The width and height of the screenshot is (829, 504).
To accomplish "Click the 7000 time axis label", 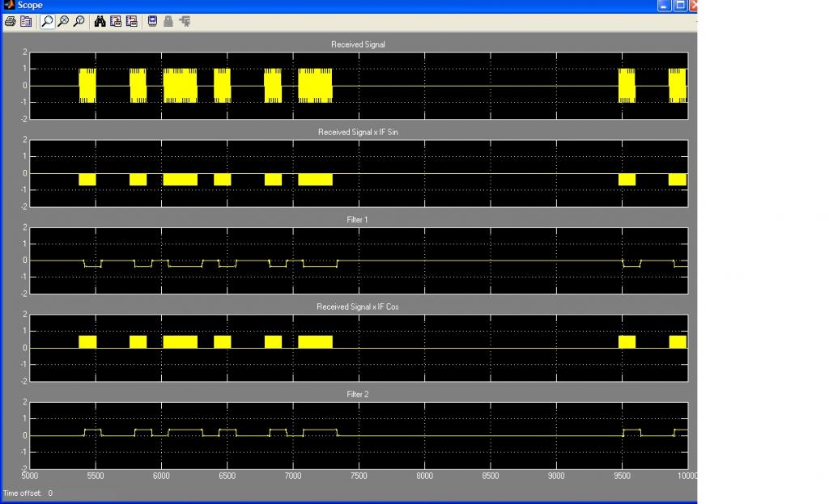I will (293, 476).
